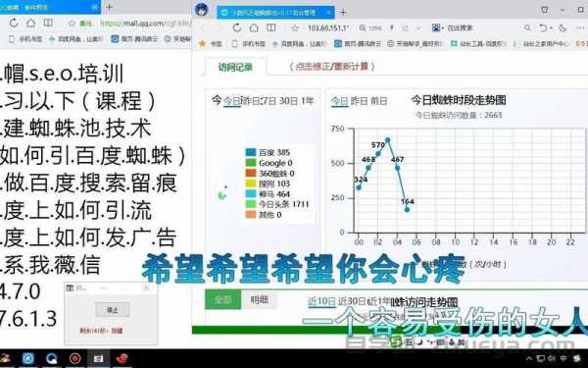Viewport: 588px width, 368px height.
Task: Click the user avatar in browser corner
Action: click(x=202, y=10)
